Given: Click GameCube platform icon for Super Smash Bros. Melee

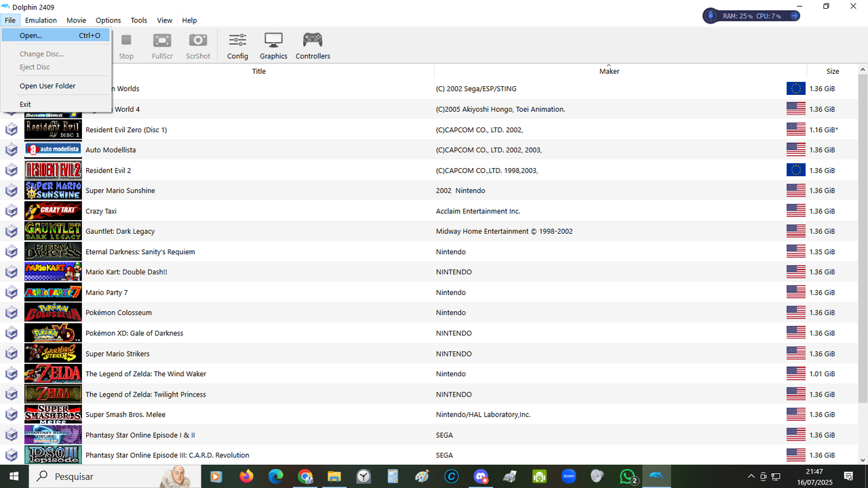Looking at the screenshot, I should click(x=12, y=414).
